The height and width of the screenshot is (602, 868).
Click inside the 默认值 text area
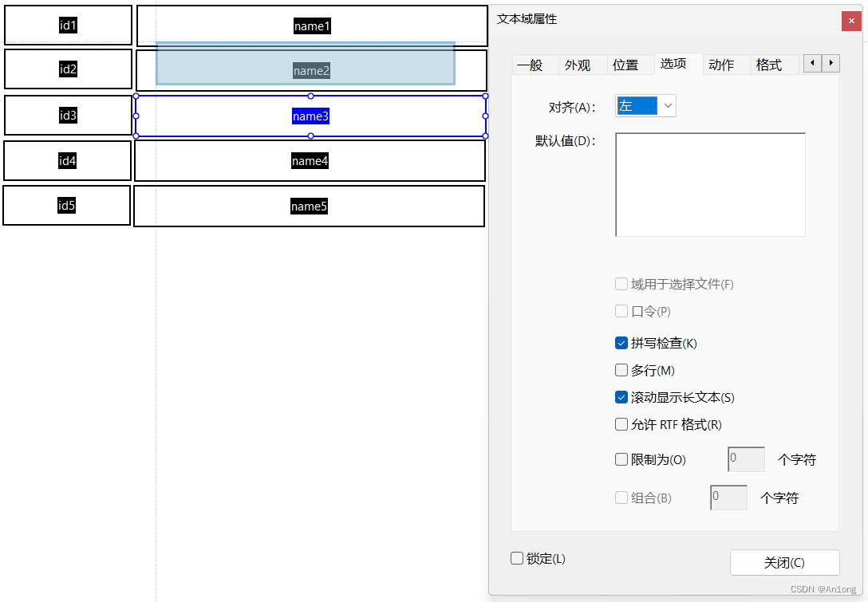(x=710, y=183)
